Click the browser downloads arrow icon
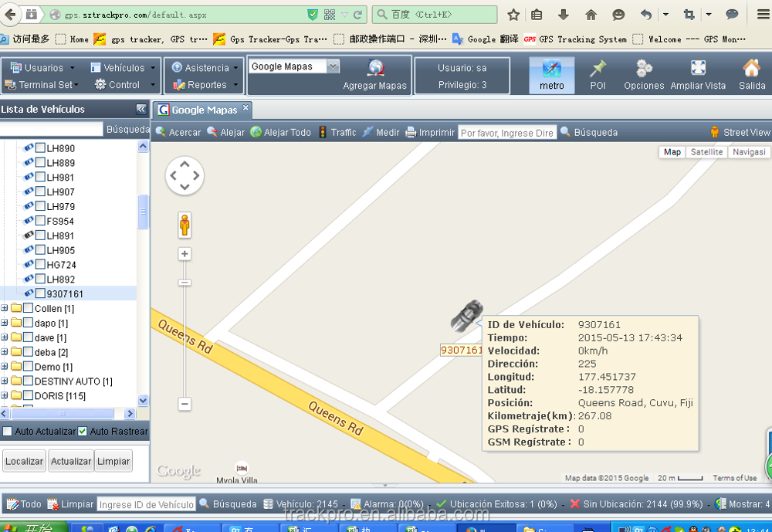772x532 pixels. (x=564, y=15)
